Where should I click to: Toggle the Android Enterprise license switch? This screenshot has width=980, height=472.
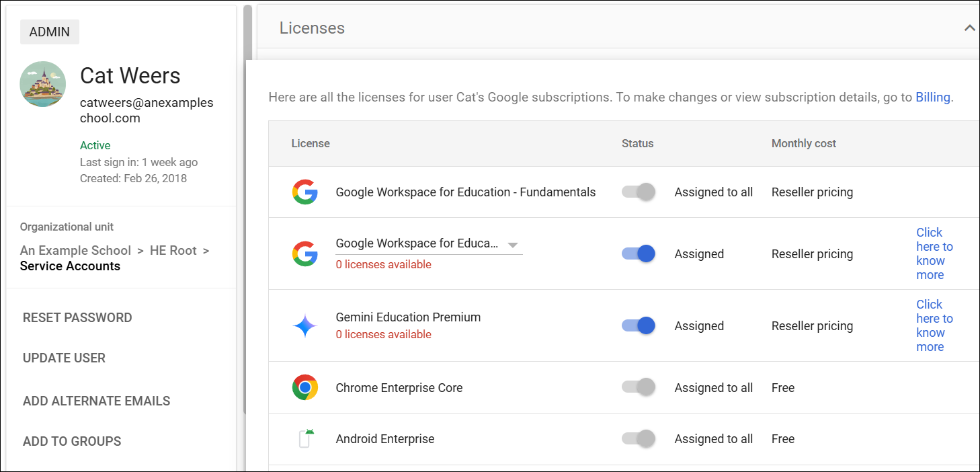pyautogui.click(x=639, y=439)
